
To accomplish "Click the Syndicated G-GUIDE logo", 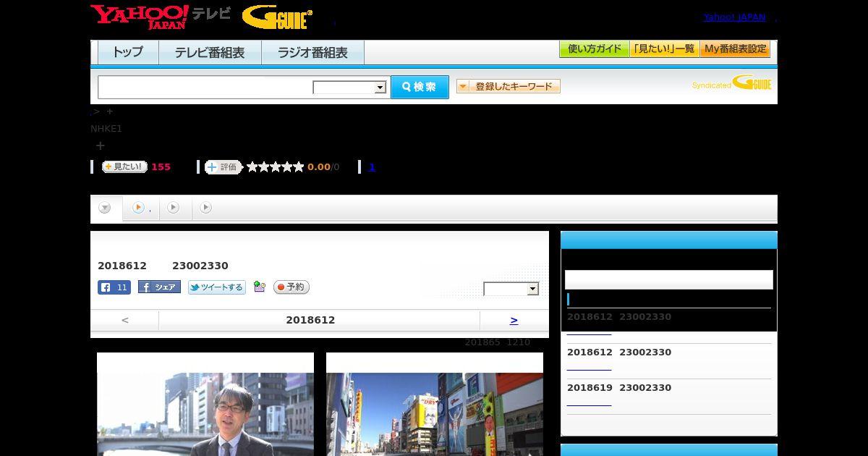I will [x=731, y=83].
